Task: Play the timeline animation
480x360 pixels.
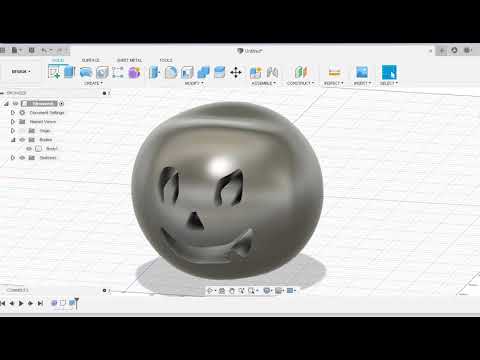Action: point(21,303)
